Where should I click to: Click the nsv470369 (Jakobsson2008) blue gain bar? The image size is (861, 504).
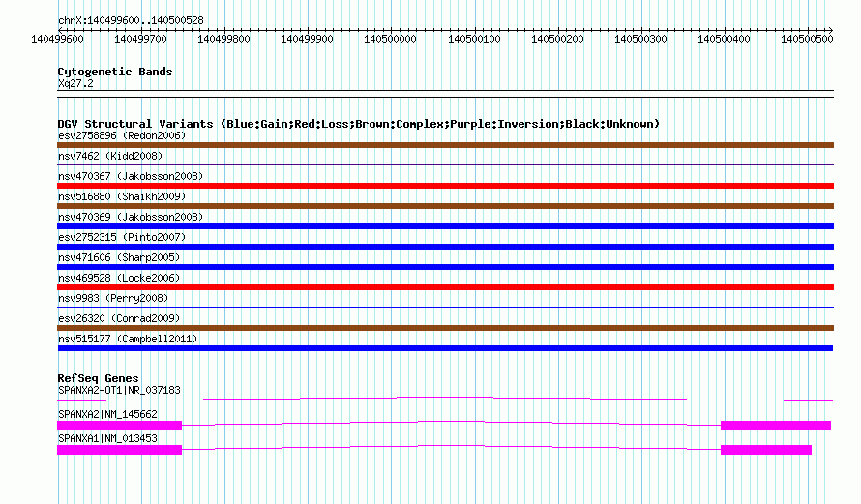445,226
